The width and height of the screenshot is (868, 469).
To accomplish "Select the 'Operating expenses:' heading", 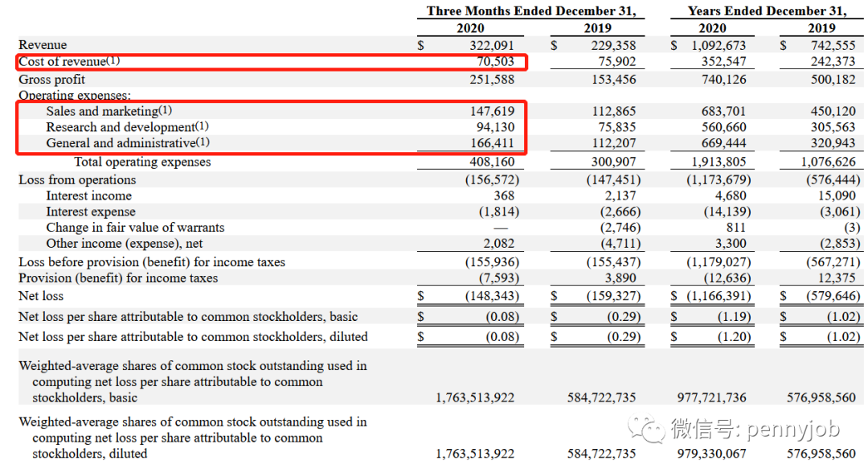I will coord(75,95).
